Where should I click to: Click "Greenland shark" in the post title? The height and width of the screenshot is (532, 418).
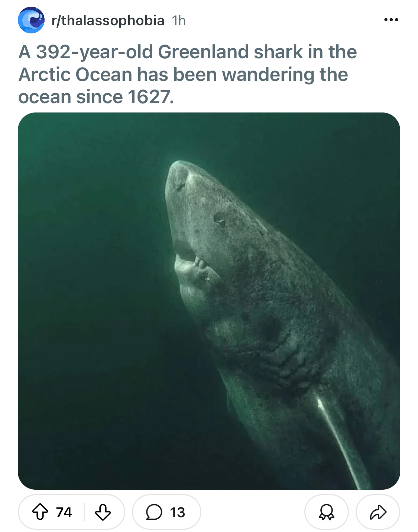pyautogui.click(x=230, y=52)
